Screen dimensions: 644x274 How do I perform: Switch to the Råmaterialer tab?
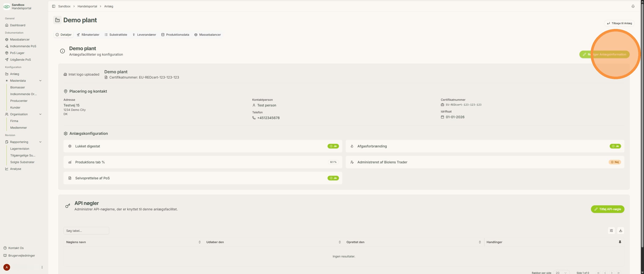coord(88,35)
